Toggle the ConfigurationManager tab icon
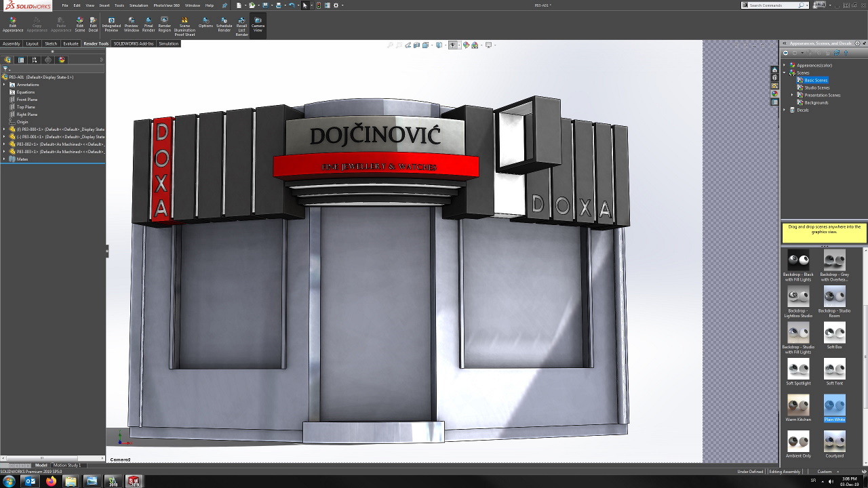The height and width of the screenshot is (488, 868). pos(35,60)
